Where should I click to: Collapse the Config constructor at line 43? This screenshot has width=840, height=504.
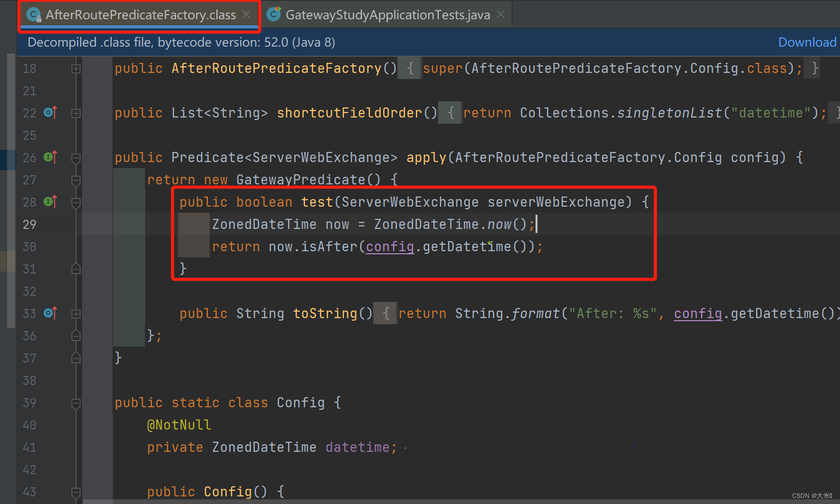(76, 492)
